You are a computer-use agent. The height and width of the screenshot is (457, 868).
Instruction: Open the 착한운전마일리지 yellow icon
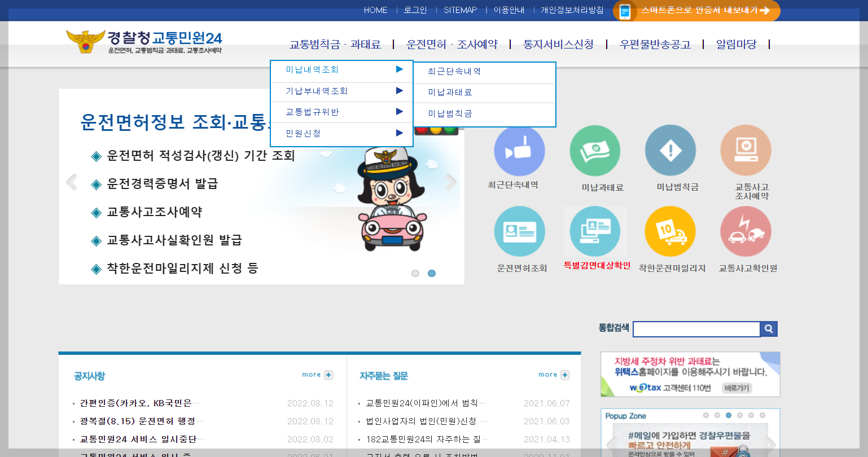(x=670, y=231)
